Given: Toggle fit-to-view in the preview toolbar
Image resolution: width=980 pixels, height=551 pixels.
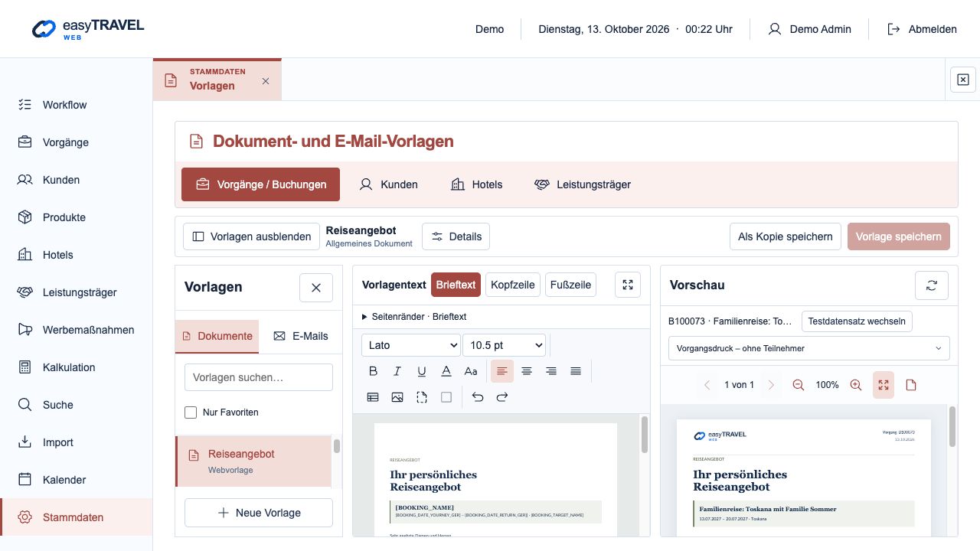Looking at the screenshot, I should point(884,385).
